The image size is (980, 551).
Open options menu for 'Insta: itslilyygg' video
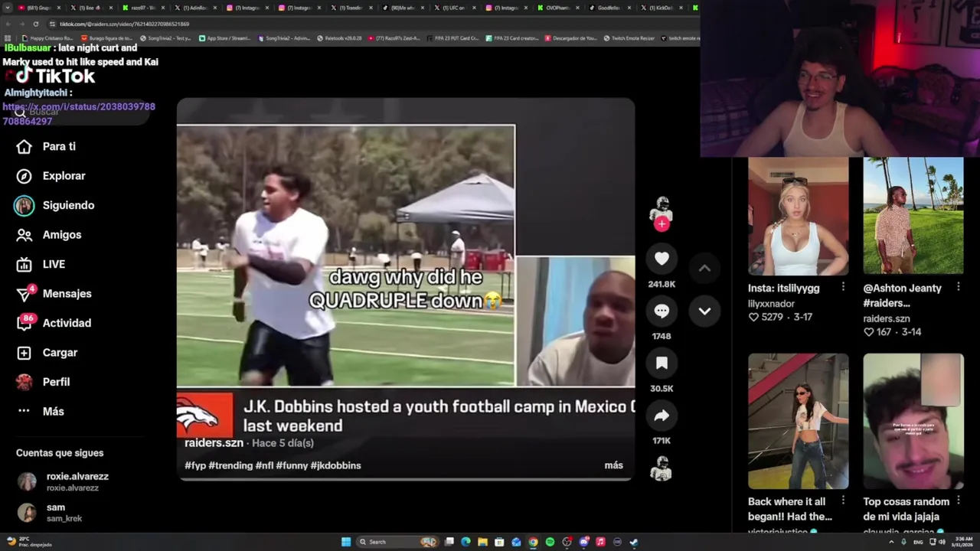[x=843, y=287]
